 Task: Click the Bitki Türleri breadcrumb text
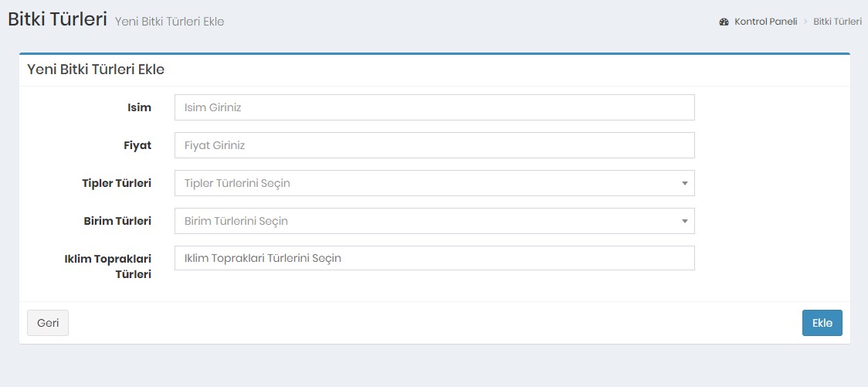[x=838, y=22]
